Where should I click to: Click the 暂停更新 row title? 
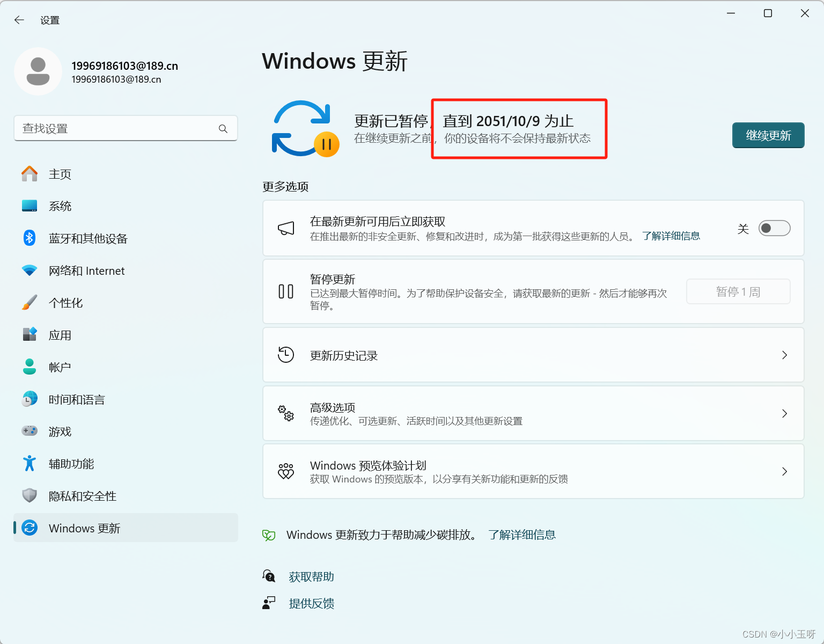coord(333,279)
